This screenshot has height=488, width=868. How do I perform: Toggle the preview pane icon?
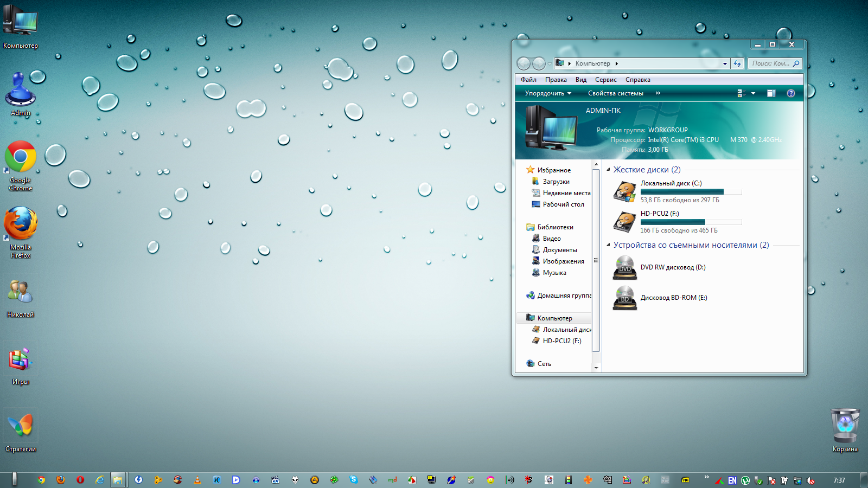tap(771, 93)
